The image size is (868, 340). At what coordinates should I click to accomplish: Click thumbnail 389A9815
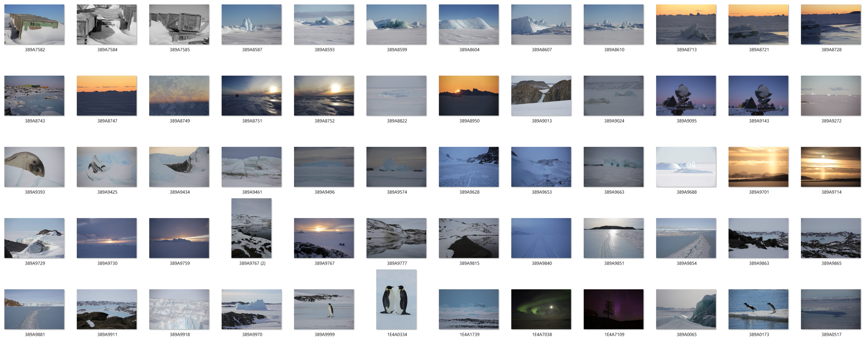469,238
